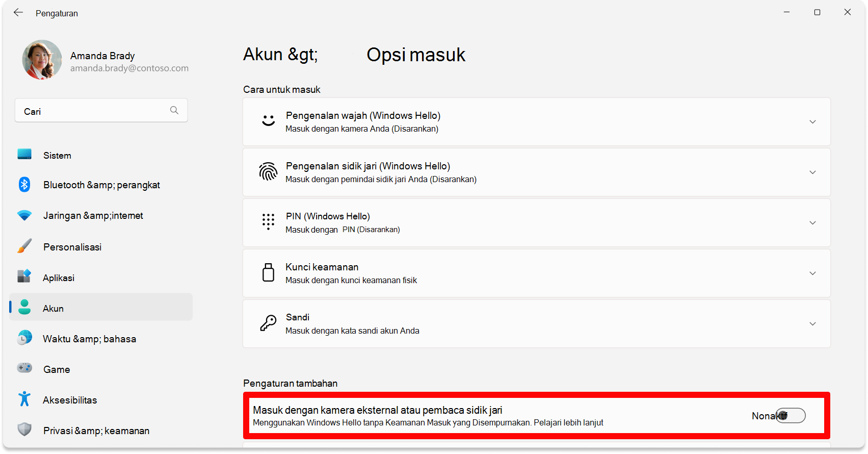Click the Privasi & keamanan shield icon

pyautogui.click(x=24, y=430)
